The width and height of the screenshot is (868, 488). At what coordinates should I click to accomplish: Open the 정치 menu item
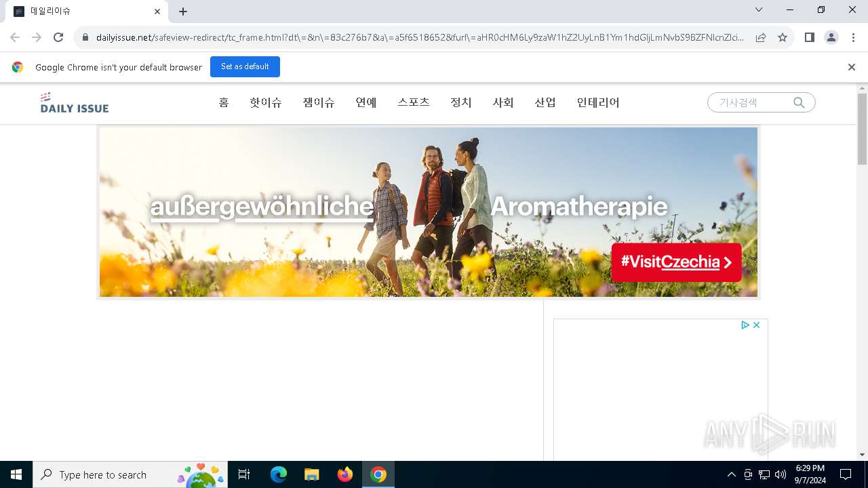point(461,102)
